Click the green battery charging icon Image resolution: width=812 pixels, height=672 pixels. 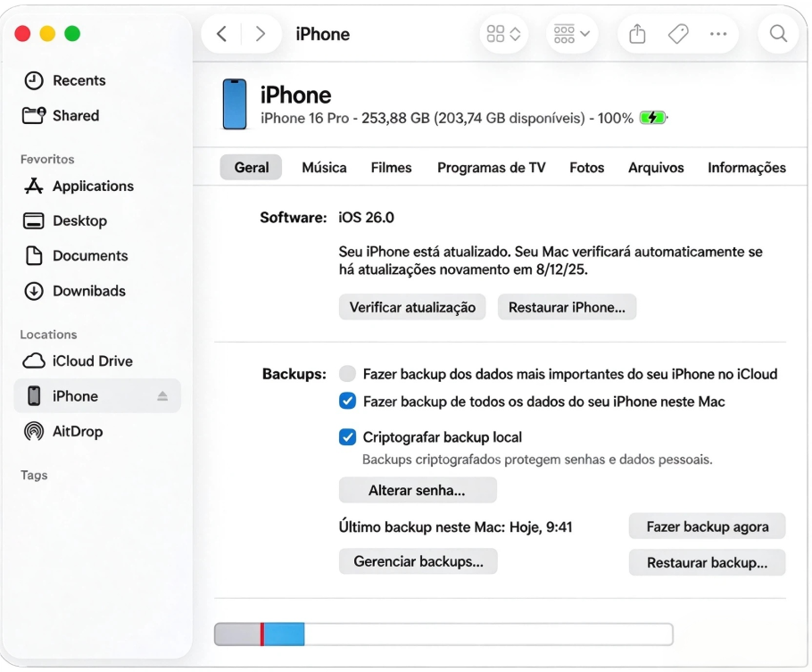click(653, 118)
